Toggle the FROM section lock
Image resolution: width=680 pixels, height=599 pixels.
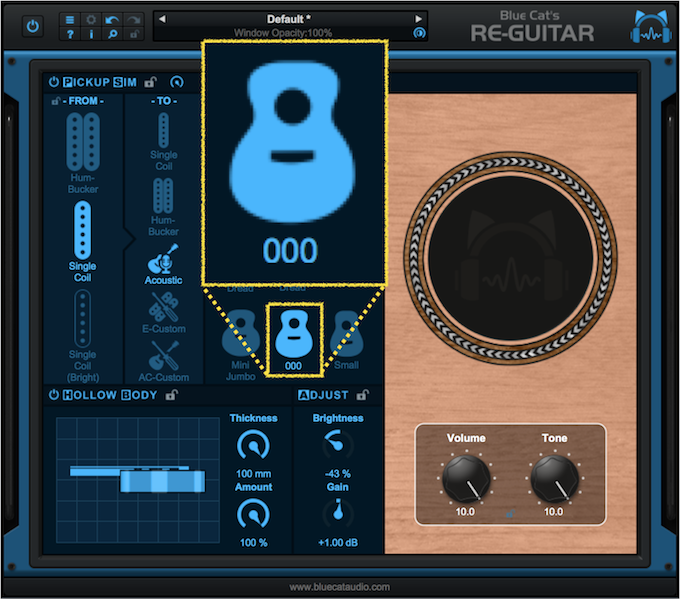click(56, 101)
